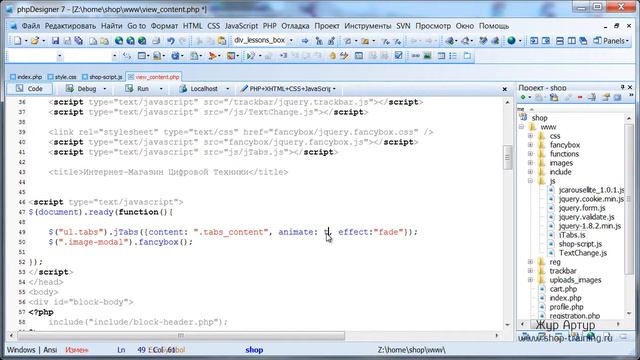Screen dimensions: 640x360
Task: Select the functions folder in tree
Action: [564, 154]
